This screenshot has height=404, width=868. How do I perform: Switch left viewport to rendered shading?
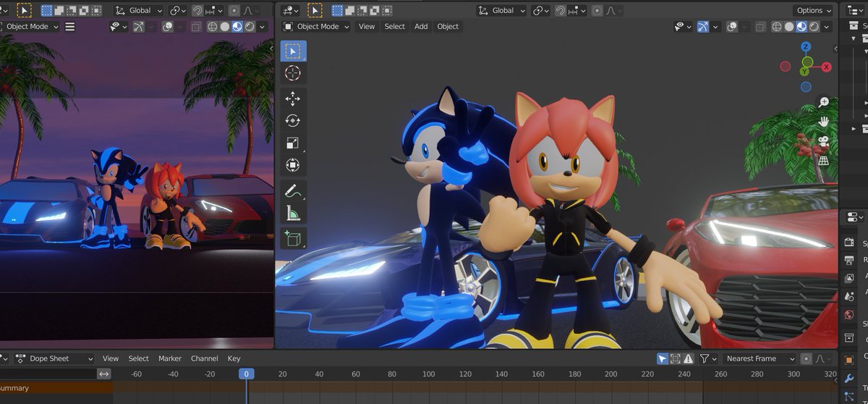click(250, 27)
